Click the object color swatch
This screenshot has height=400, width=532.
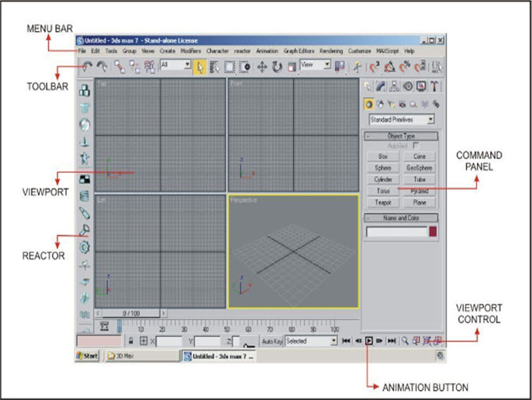point(433,232)
